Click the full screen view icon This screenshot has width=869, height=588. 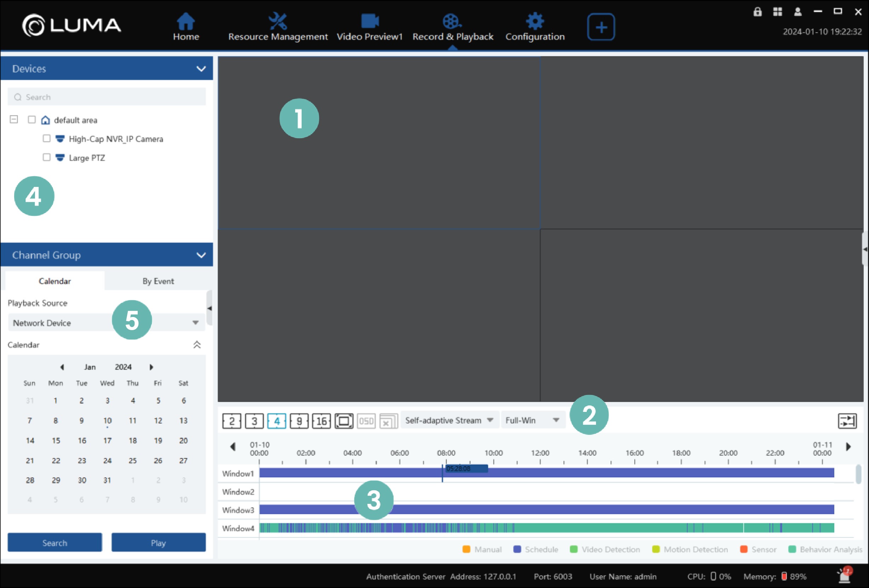344,421
